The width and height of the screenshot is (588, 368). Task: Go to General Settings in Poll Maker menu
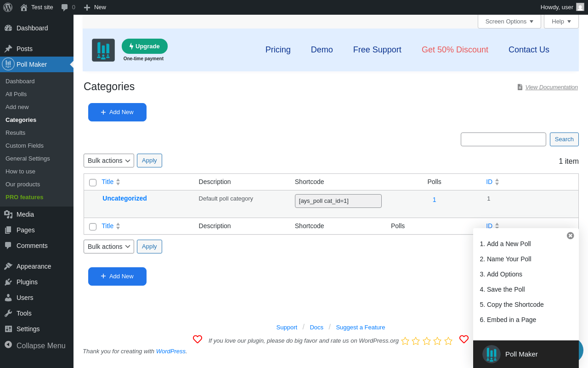coord(28,158)
